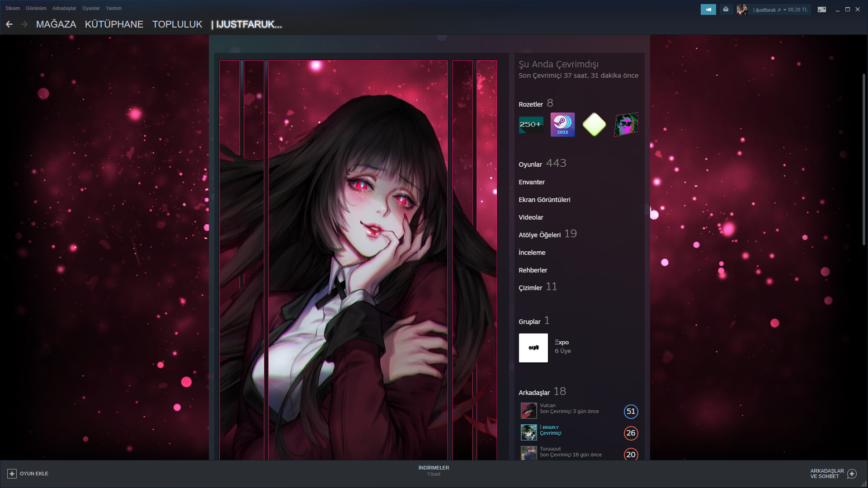Viewport: 868px width, 488px height.
Task: Switch to Big Picture mode icon
Action: pos(821,9)
